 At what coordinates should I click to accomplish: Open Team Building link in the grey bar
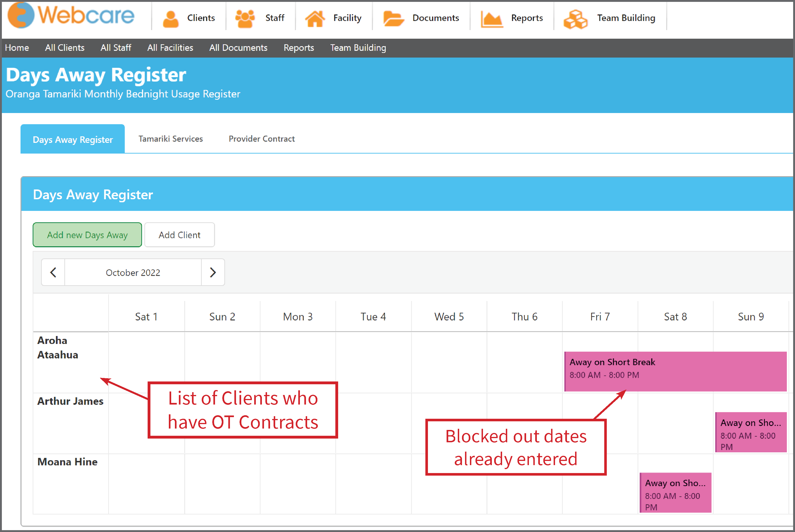[x=358, y=48]
